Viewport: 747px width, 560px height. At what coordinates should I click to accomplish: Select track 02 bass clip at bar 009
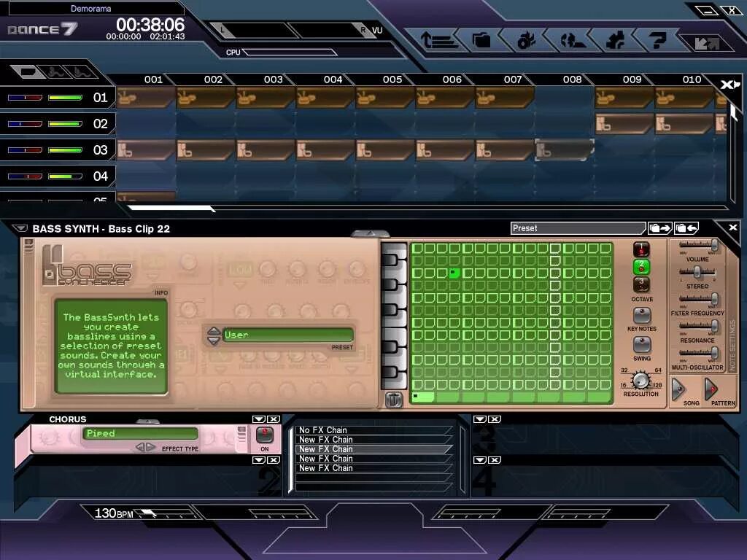[x=624, y=124]
